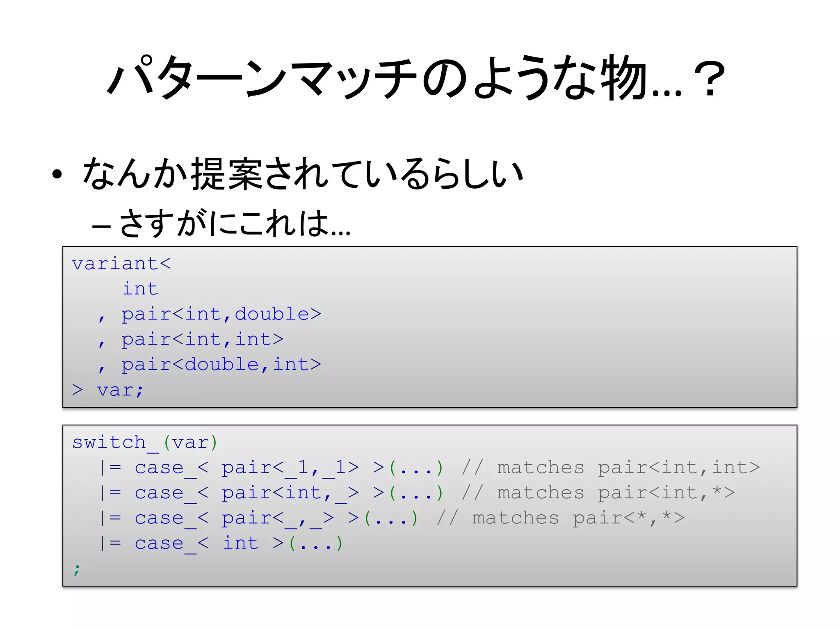Click the standalone 'int' line in variant block

tap(140, 288)
